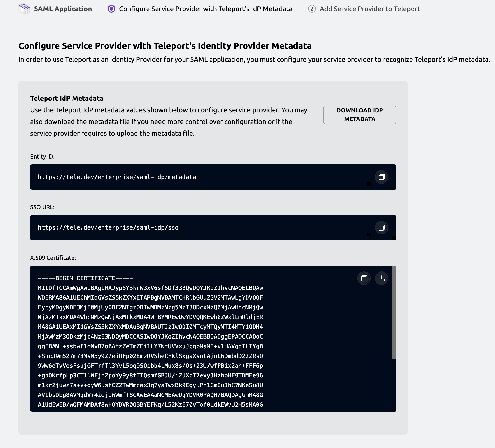The height and width of the screenshot is (448, 495).
Task: Click Download IdP Metadata button
Action: tap(359, 115)
